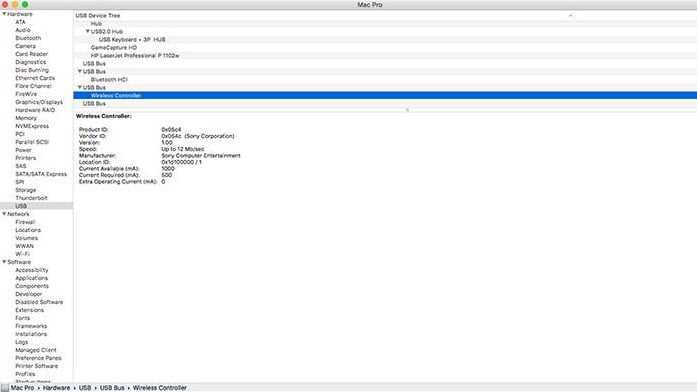The height and width of the screenshot is (392, 697).
Task: Collapse the USB Bus containing Wireless Controller
Action: [80, 87]
